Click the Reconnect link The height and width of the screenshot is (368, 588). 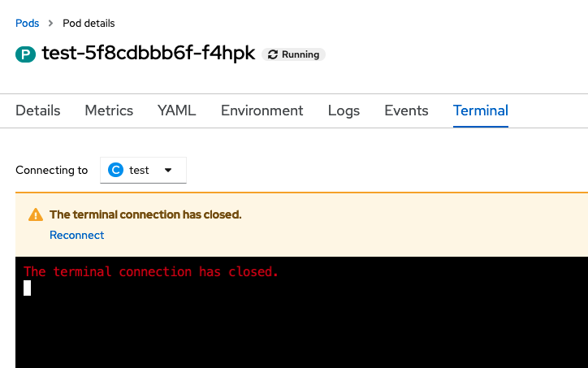[x=77, y=235]
